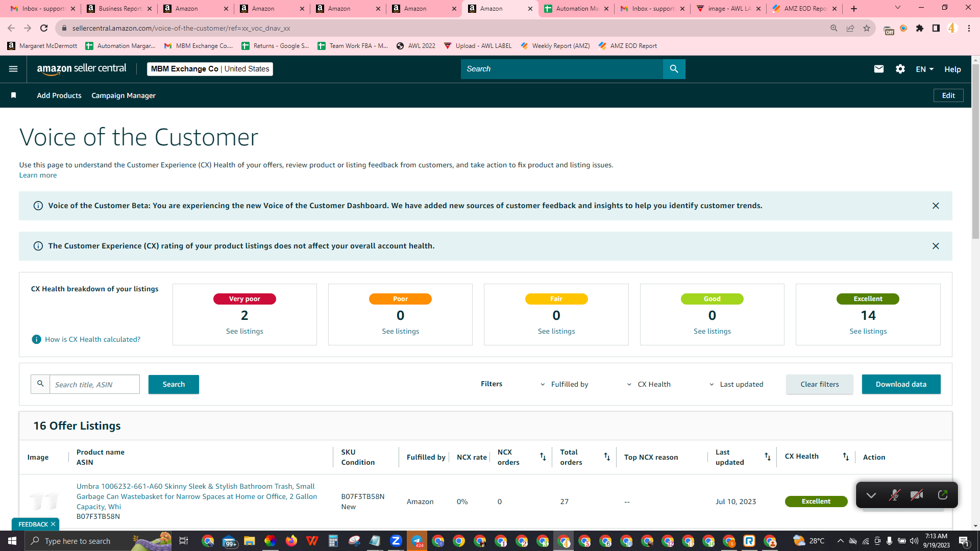Click the Edit favorites button

point(948,95)
